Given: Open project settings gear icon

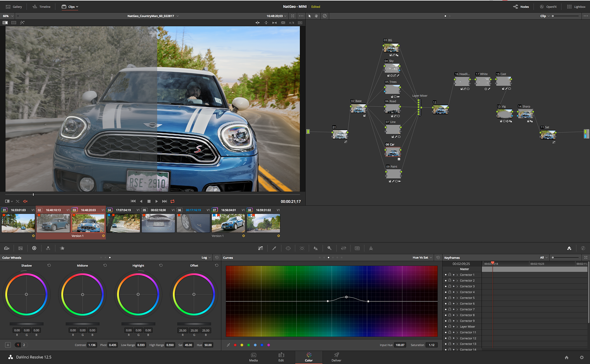Looking at the screenshot, I should (582, 358).
